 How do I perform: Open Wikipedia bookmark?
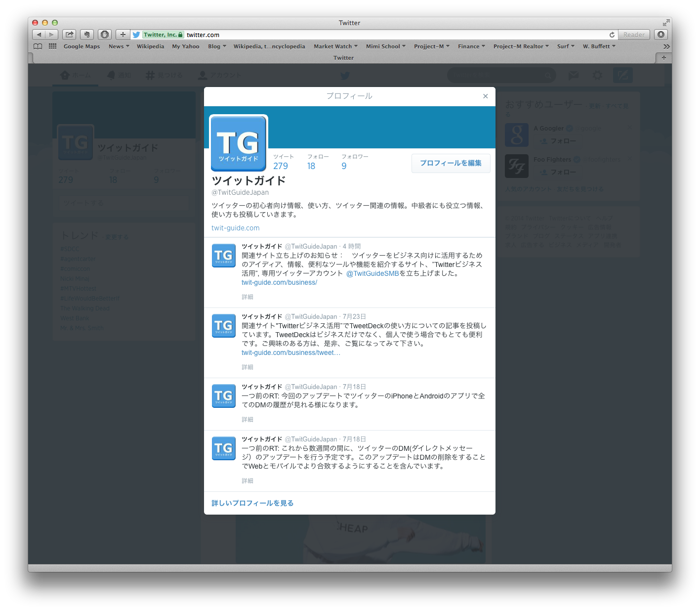coord(150,46)
